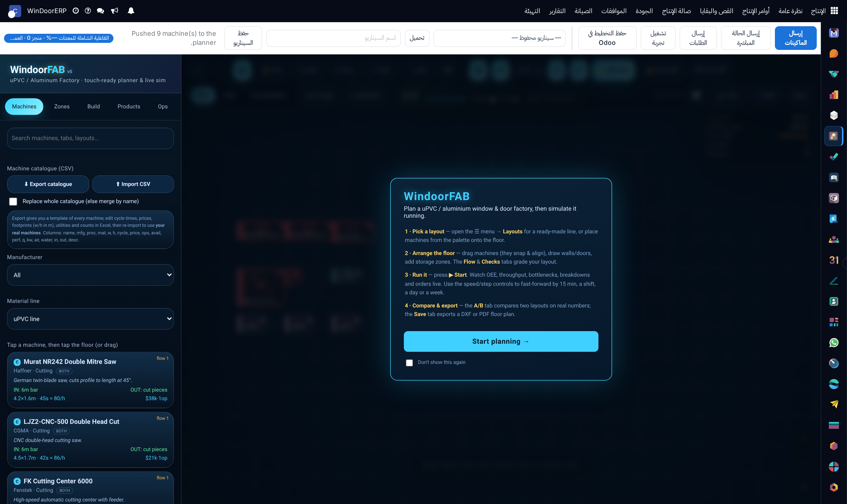This screenshot has height=504, width=847.
Task: Check Don't show this again
Action: (x=409, y=363)
